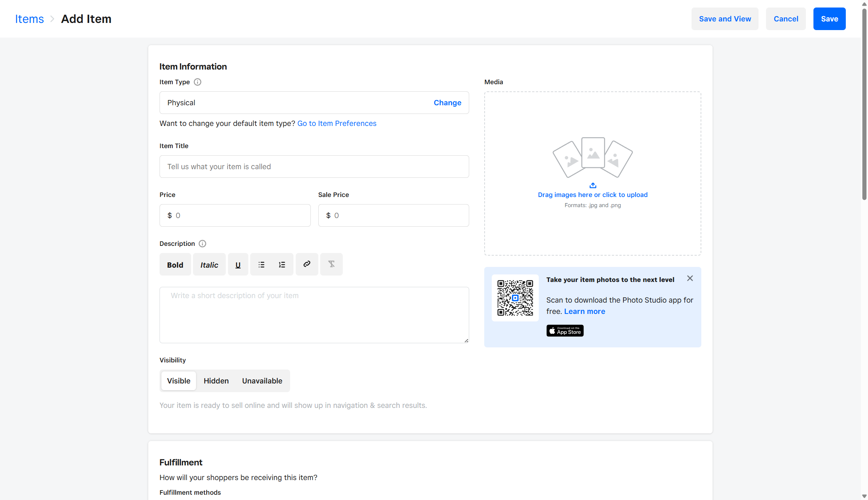Select the numbered list icon

point(282,264)
